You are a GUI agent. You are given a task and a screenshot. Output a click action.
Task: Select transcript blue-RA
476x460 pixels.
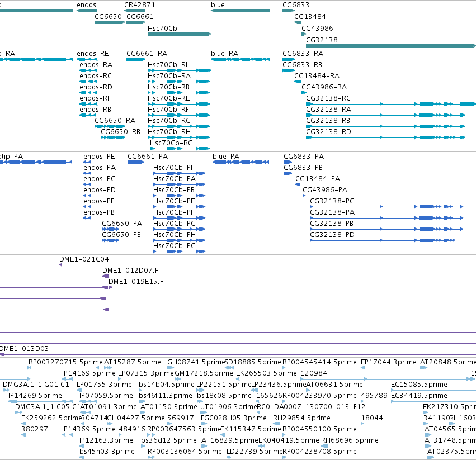click(x=225, y=54)
